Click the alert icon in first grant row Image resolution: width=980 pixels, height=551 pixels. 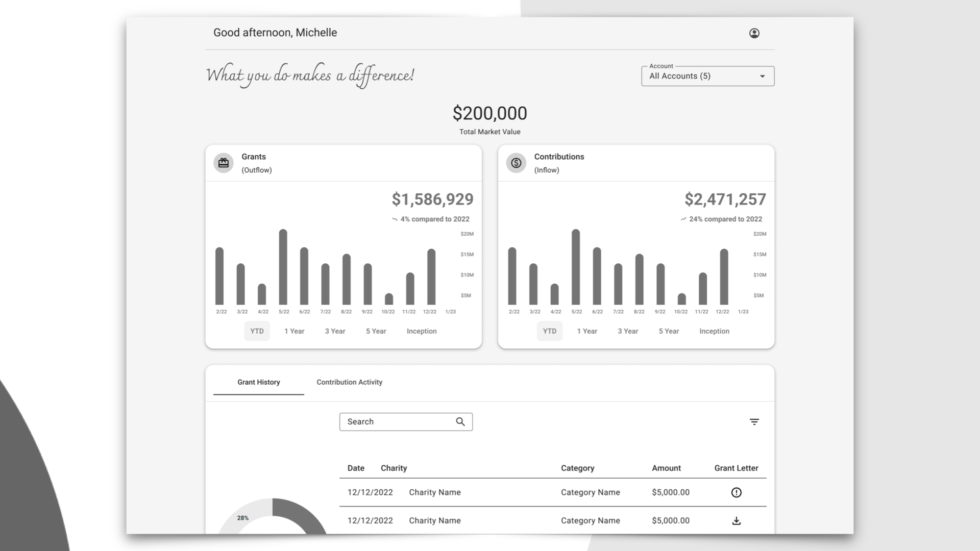[x=736, y=492]
